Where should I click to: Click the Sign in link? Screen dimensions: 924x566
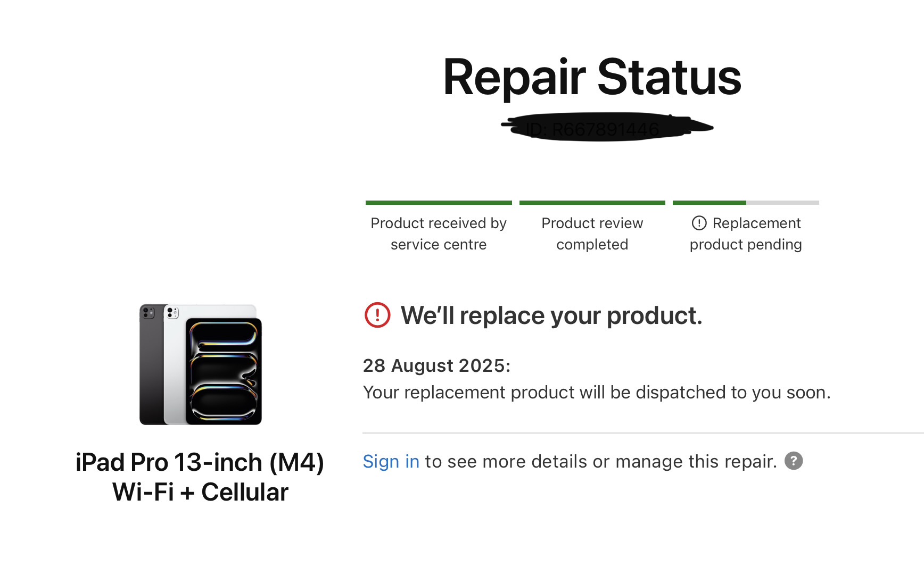pos(391,462)
